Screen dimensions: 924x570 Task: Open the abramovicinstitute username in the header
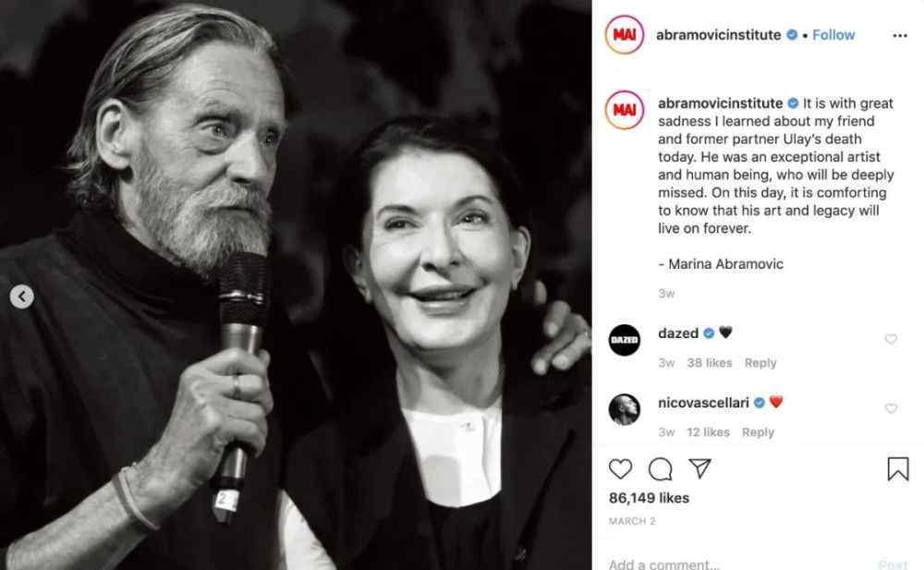[x=718, y=35]
